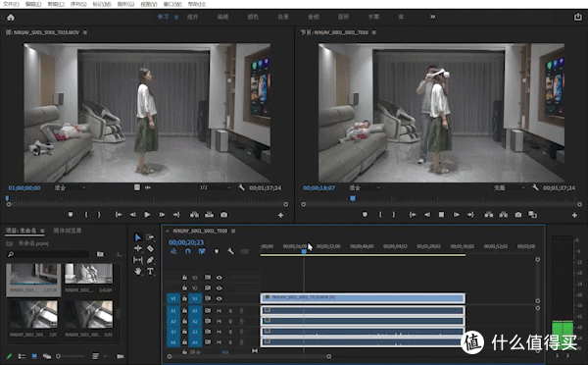Screen dimensions: 588x365
Task: Open the File menu
Action: tap(11, 4)
